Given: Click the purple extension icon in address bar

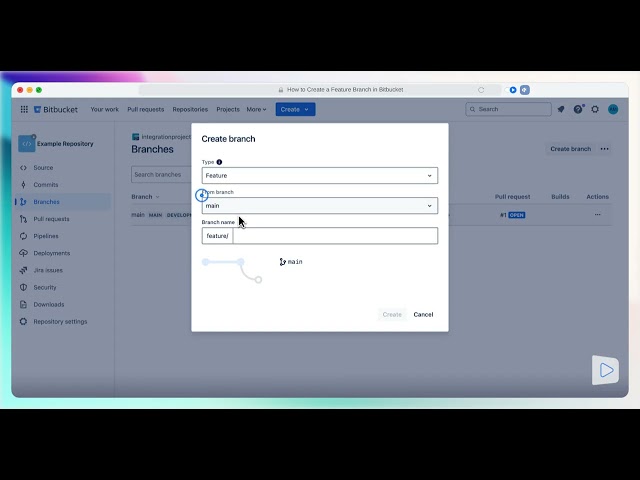Looking at the screenshot, I should pos(525,90).
